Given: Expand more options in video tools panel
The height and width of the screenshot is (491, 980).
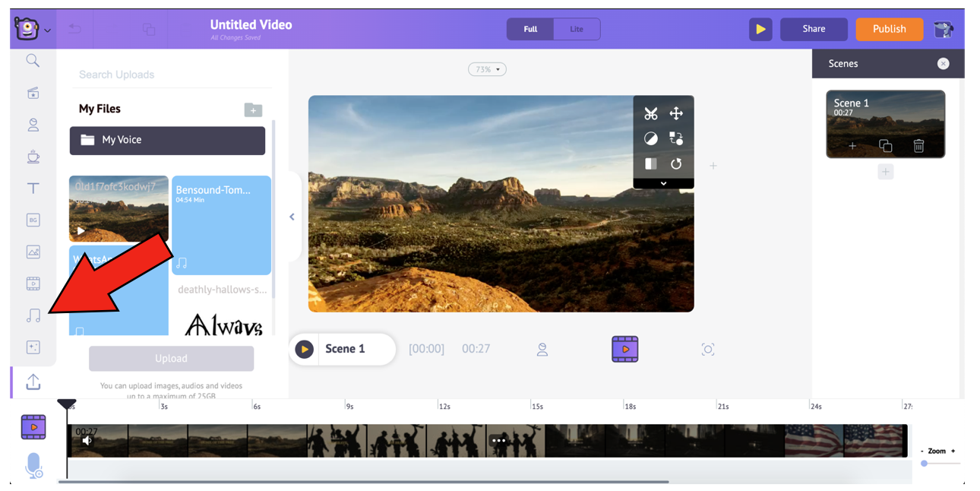Looking at the screenshot, I should pos(663,184).
